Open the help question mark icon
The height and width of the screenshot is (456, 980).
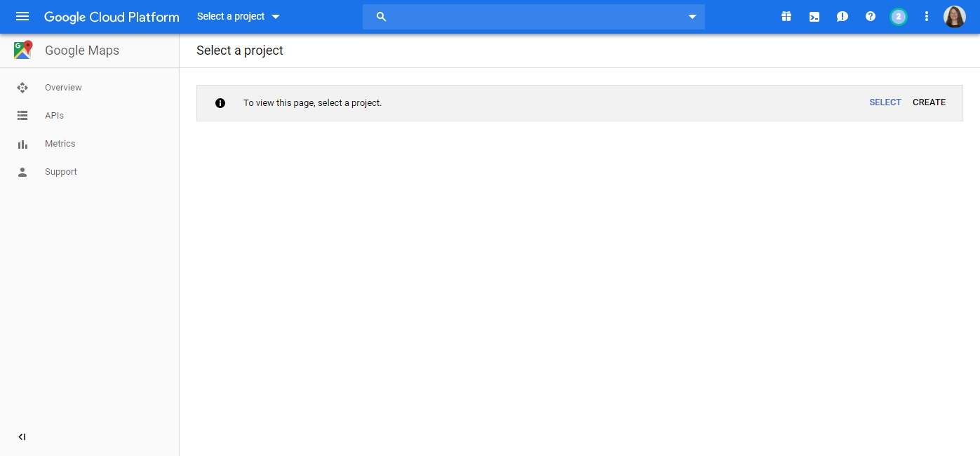tap(871, 17)
